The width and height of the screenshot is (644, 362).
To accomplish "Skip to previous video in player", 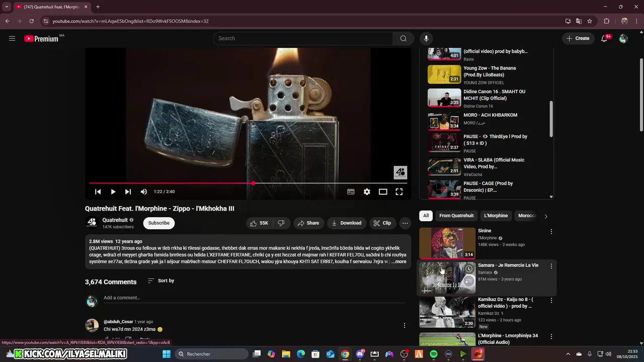I will click(98, 192).
